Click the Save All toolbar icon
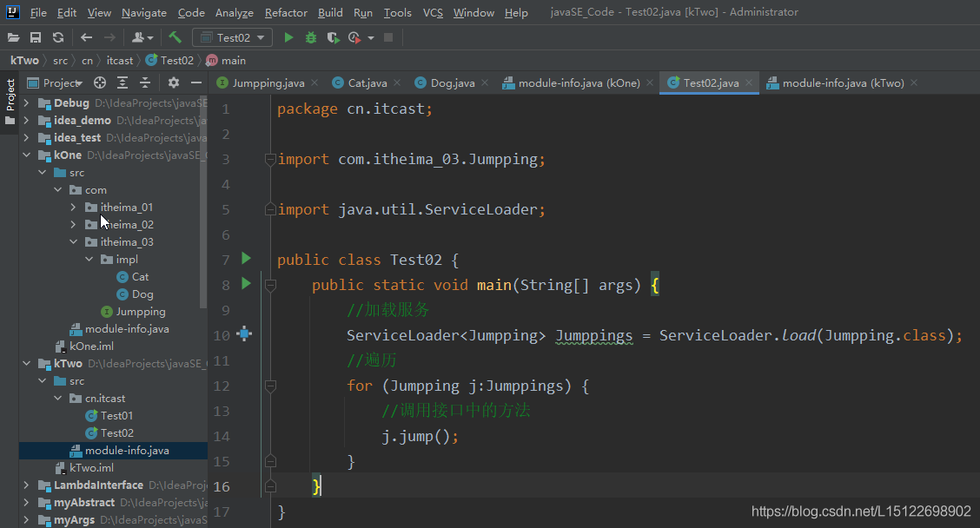 pos(36,37)
